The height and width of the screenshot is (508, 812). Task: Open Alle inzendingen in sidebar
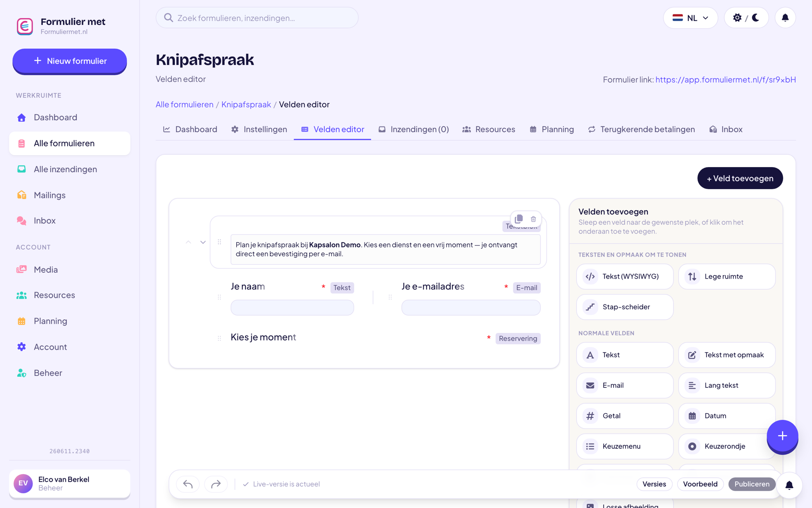click(69, 169)
